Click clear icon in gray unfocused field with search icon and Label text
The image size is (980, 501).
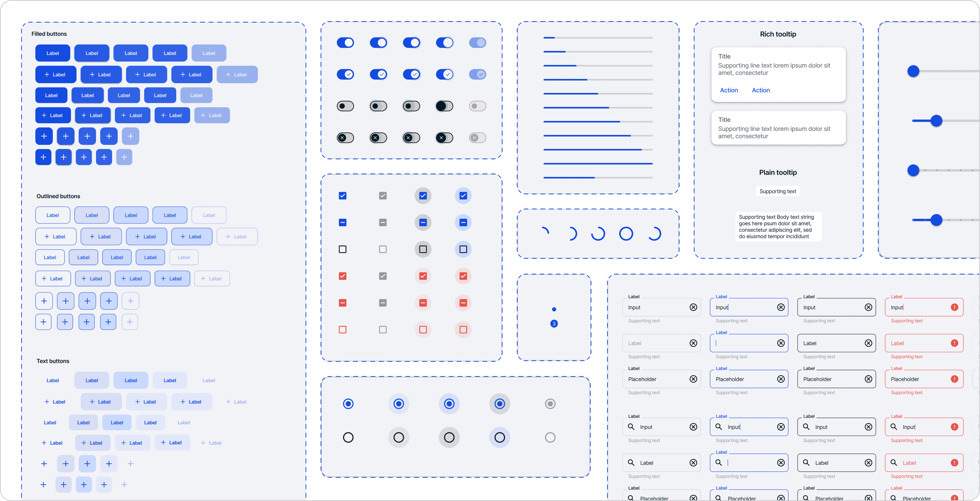693,463
